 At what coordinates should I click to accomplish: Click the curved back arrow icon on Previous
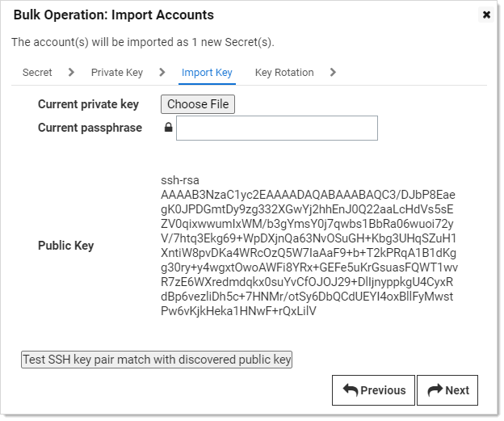coord(351,390)
